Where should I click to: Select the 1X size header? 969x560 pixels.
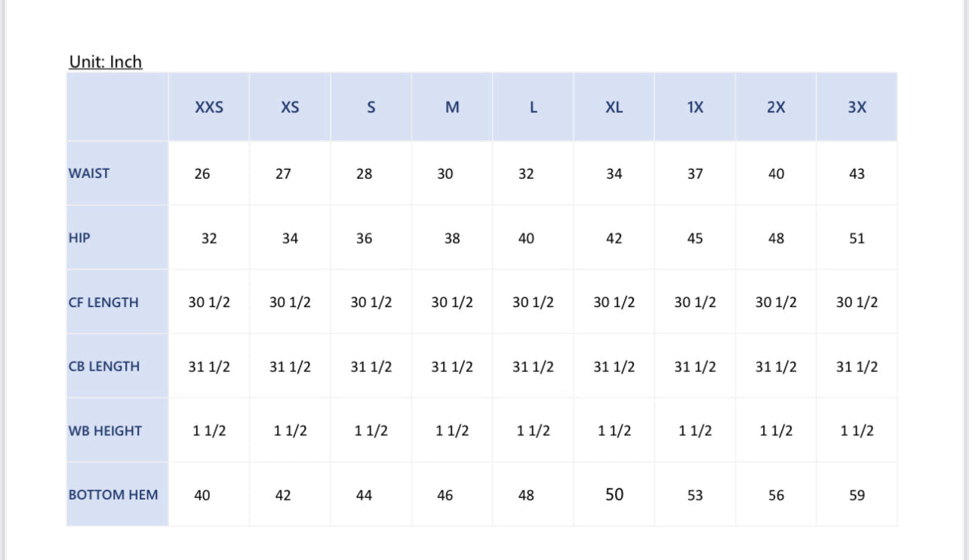point(695,107)
